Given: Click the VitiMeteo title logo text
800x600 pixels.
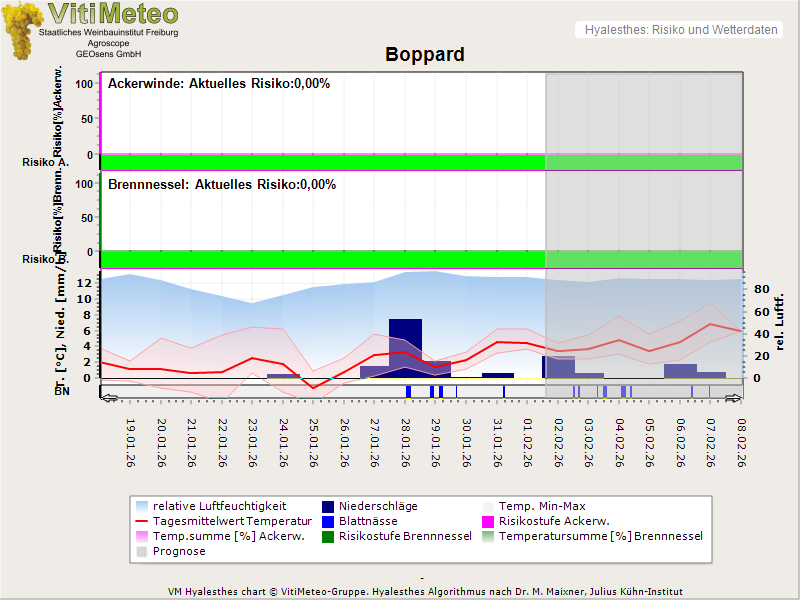Looking at the screenshot, I should [113, 14].
